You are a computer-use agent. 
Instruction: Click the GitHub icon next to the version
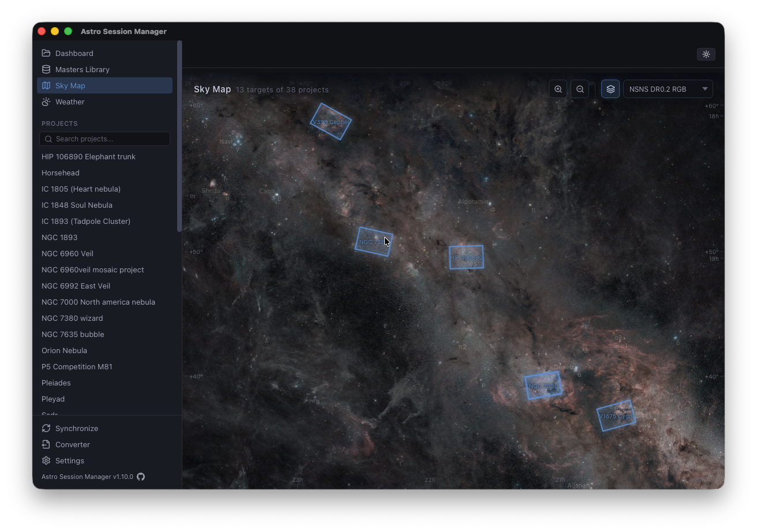tap(141, 477)
